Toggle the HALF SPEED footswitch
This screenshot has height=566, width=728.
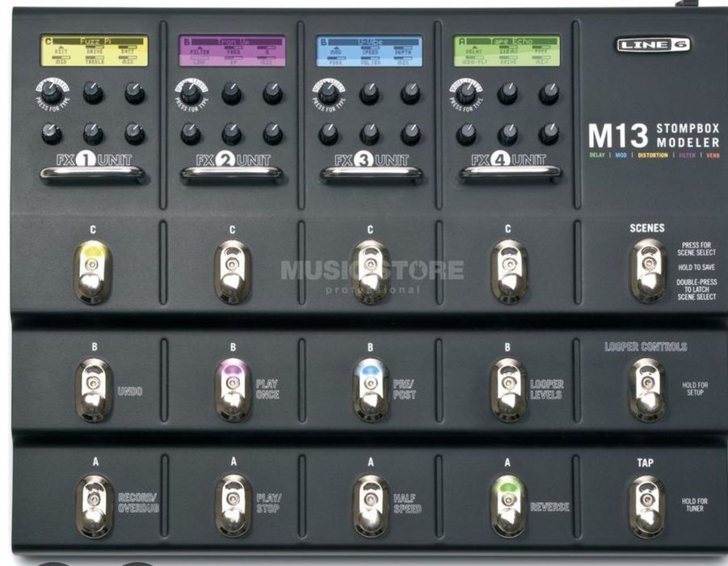pos(371,506)
